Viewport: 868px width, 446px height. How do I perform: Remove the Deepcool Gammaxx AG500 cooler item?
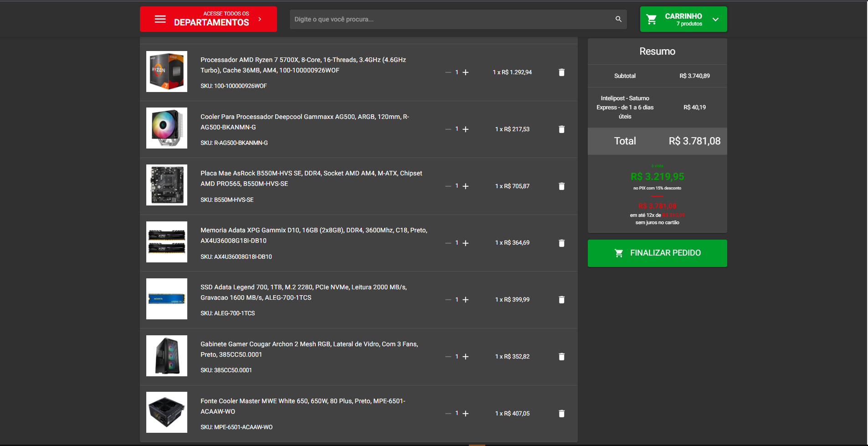click(x=561, y=129)
